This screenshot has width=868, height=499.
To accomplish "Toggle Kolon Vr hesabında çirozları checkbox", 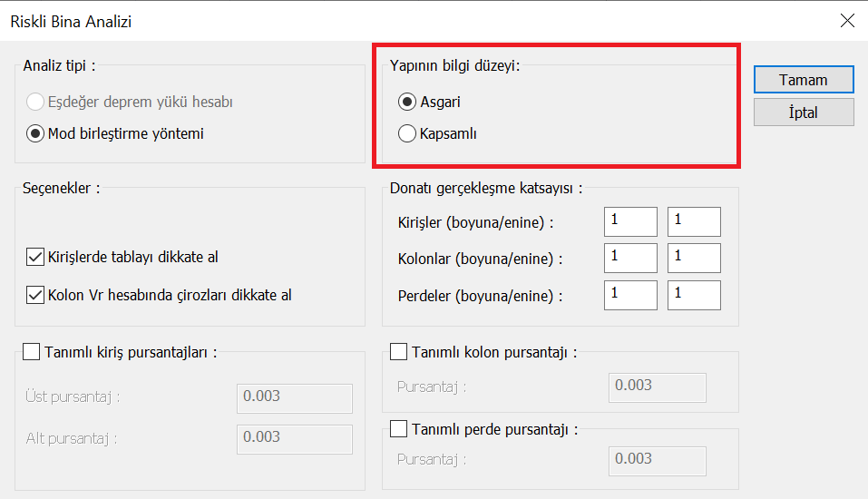I will tap(36, 295).
